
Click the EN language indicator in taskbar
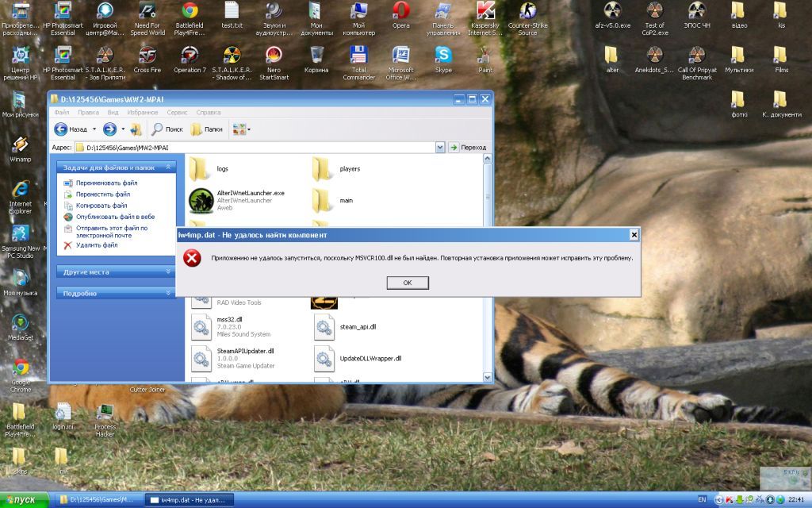(x=702, y=500)
